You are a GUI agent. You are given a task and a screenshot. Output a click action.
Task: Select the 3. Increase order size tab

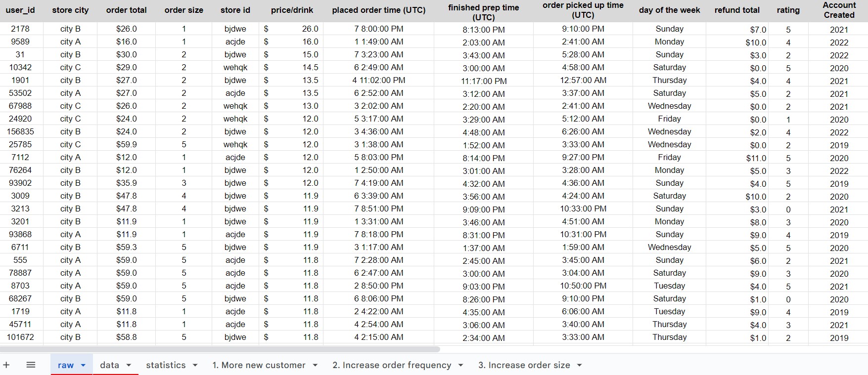pos(524,365)
